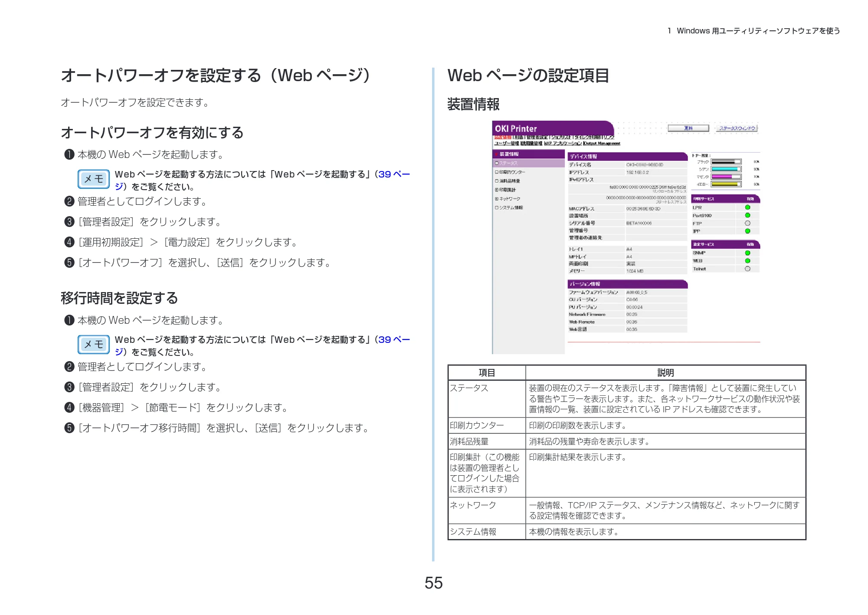Click the IPP green status indicator
This screenshot has width=868, height=615.
pyautogui.click(x=747, y=231)
